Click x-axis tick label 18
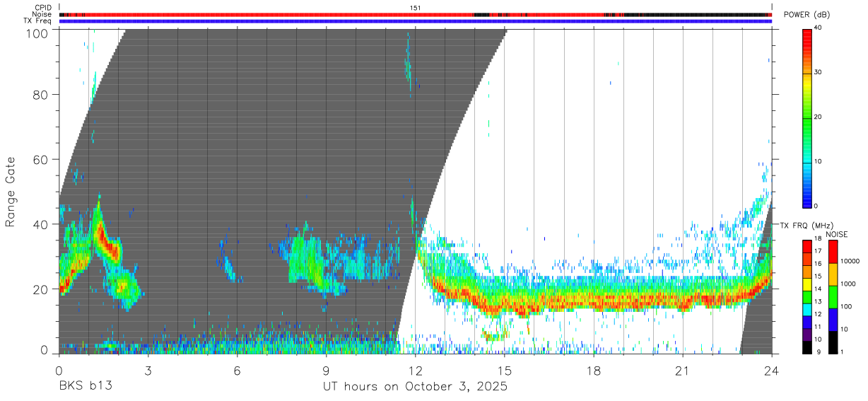The width and height of the screenshot is (868, 401). [594, 370]
